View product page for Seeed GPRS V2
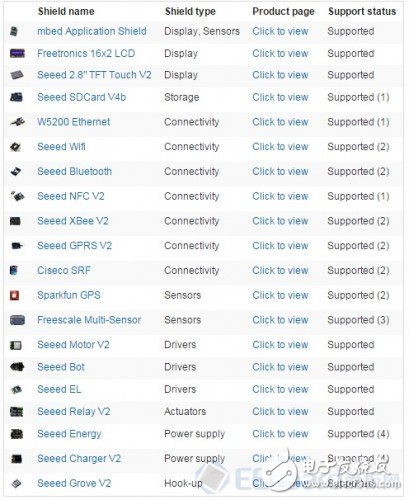The width and height of the screenshot is (409, 500). pyautogui.click(x=280, y=246)
